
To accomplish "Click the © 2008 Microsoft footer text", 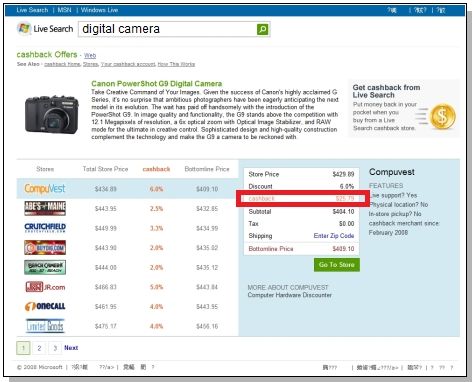I will [x=39, y=367].
